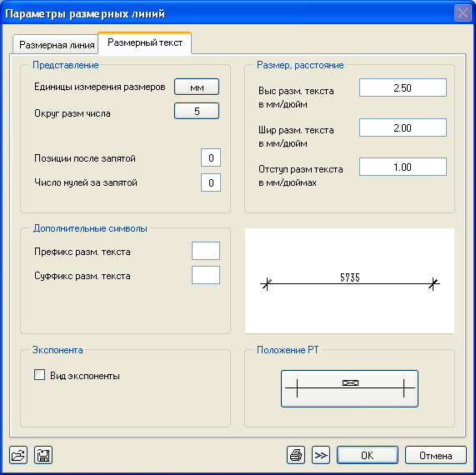Click the dimension preview showing 5735
This screenshot has width=476, height=475.
(x=350, y=281)
